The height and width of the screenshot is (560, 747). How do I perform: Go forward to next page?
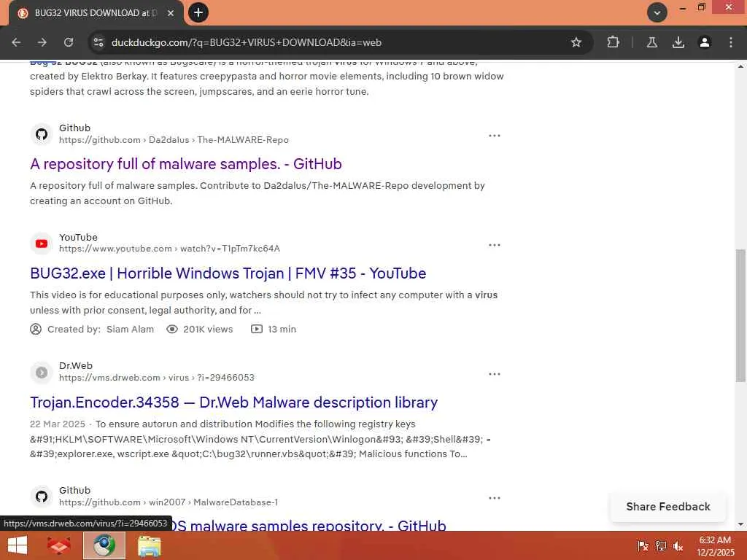42,42
